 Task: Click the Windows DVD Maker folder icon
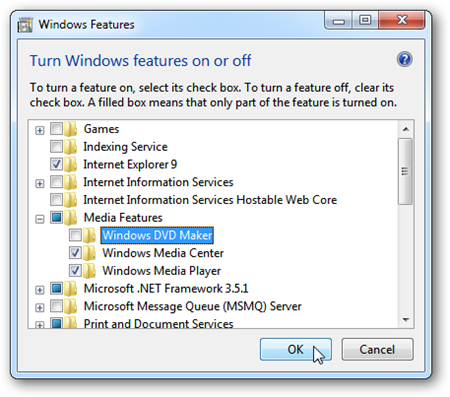[89, 235]
